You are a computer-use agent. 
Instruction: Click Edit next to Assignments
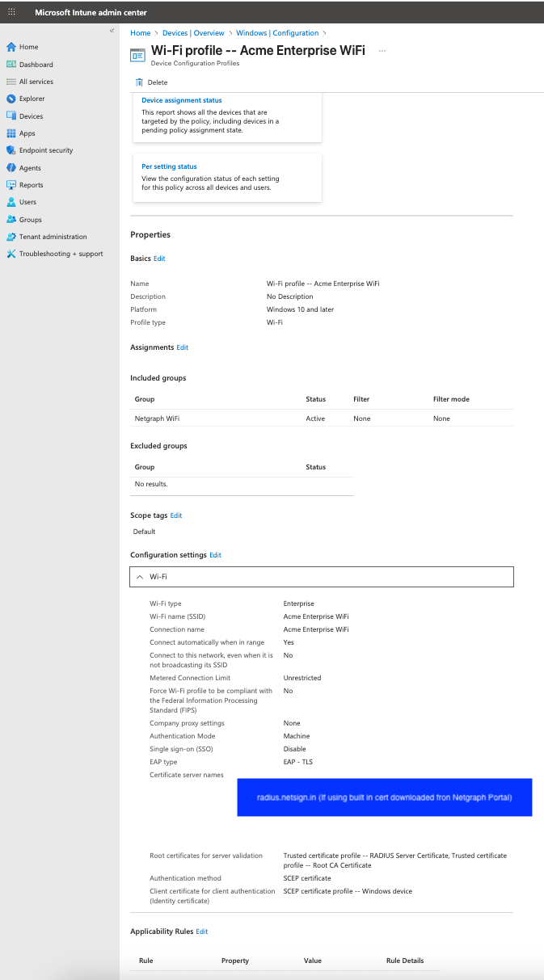click(x=183, y=347)
